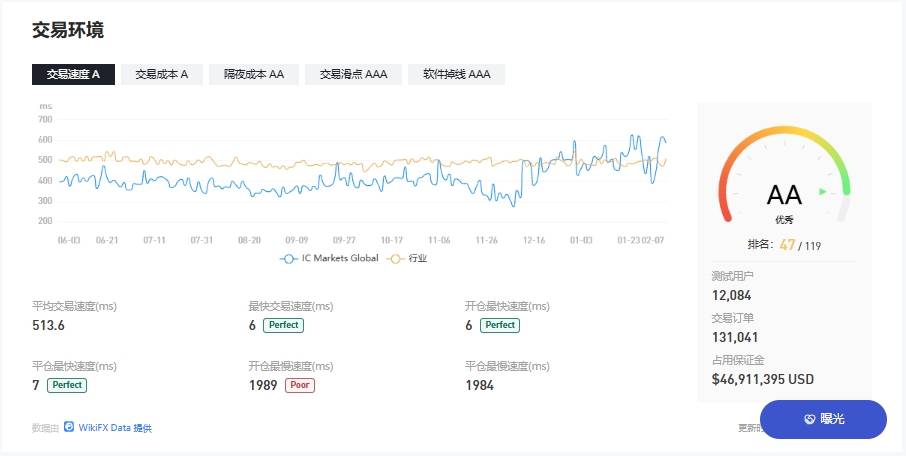The width and height of the screenshot is (906, 456).
Task: Click the 09-09 date on chart axis
Action: [296, 240]
